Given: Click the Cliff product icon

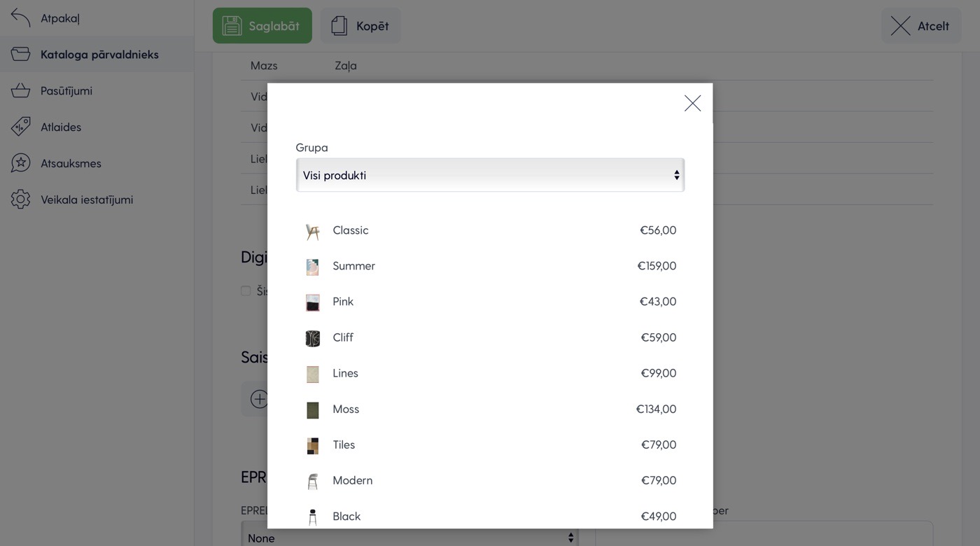Looking at the screenshot, I should tap(313, 338).
